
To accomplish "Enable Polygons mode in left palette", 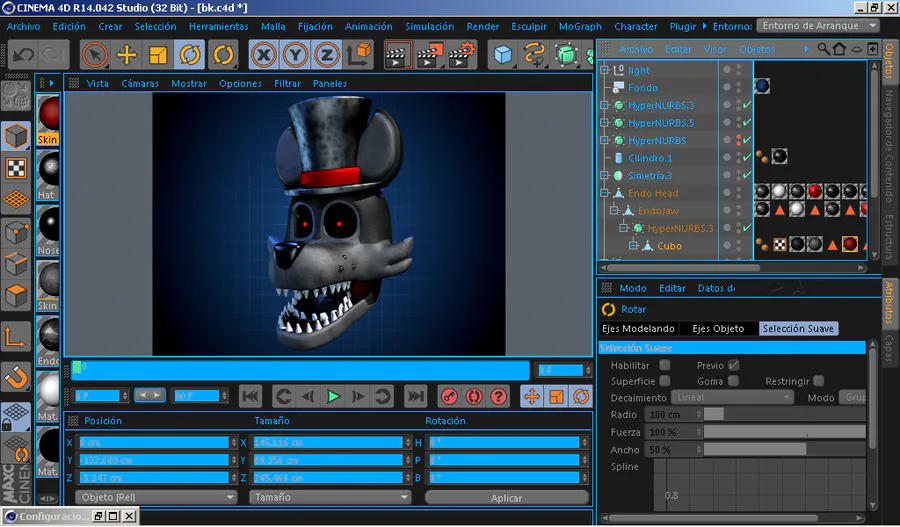I will pos(16,296).
